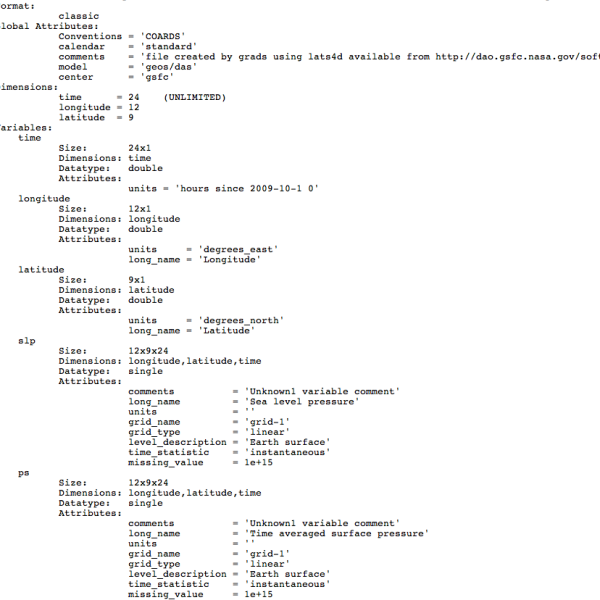Click the 'degrees_east' units value

(238, 249)
